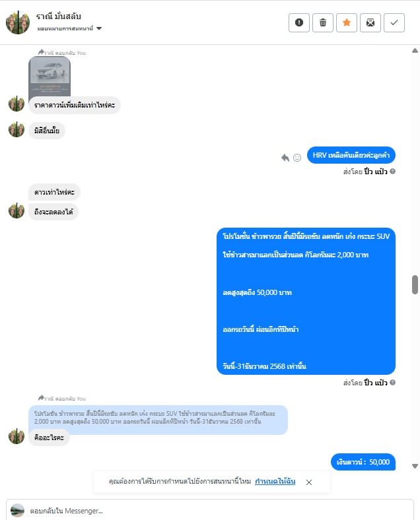Mark conversation as unread with envelope icon
Screen dimensions: 420x520
click(370, 22)
